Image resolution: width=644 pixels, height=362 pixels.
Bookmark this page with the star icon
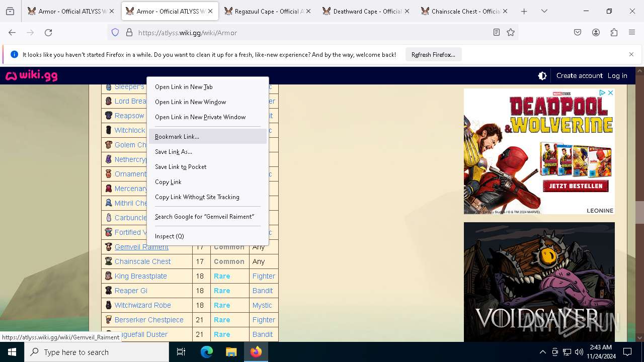511,32
